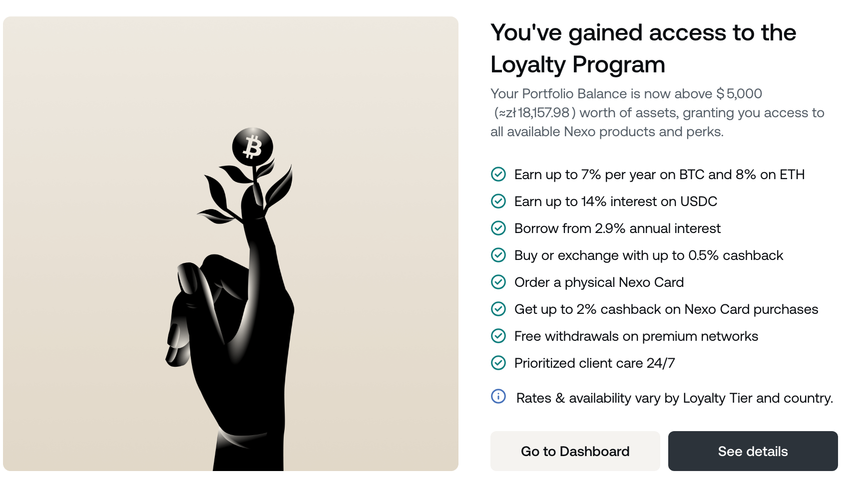Click checkmark icon for exchange cashback perk

click(498, 255)
